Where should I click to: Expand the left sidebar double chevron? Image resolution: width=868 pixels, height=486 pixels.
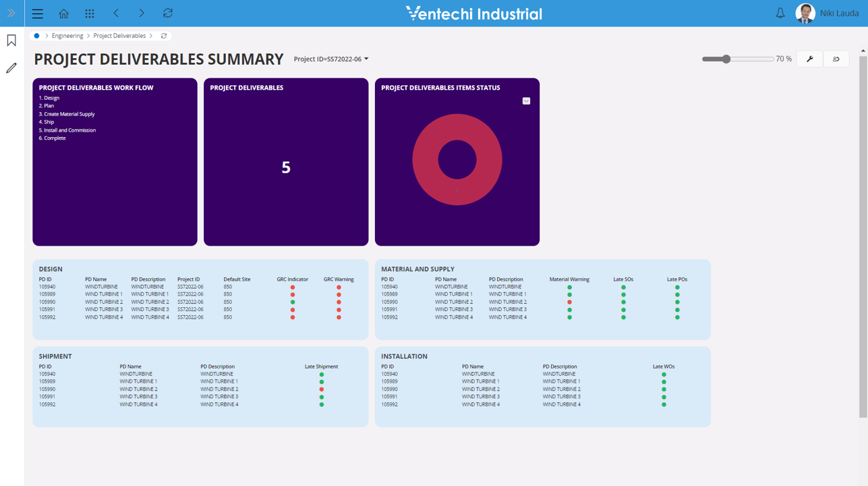[x=11, y=13]
